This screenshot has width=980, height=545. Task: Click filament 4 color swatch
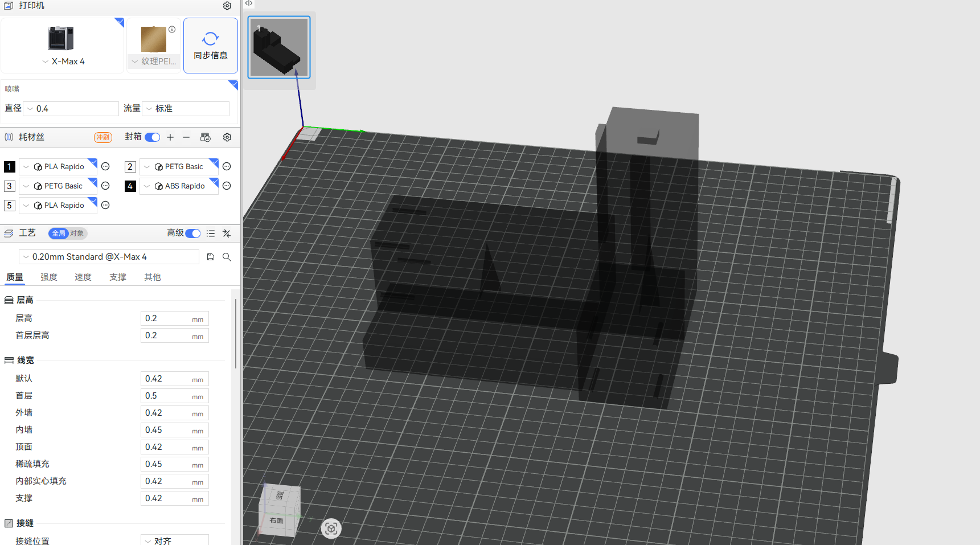tap(130, 186)
